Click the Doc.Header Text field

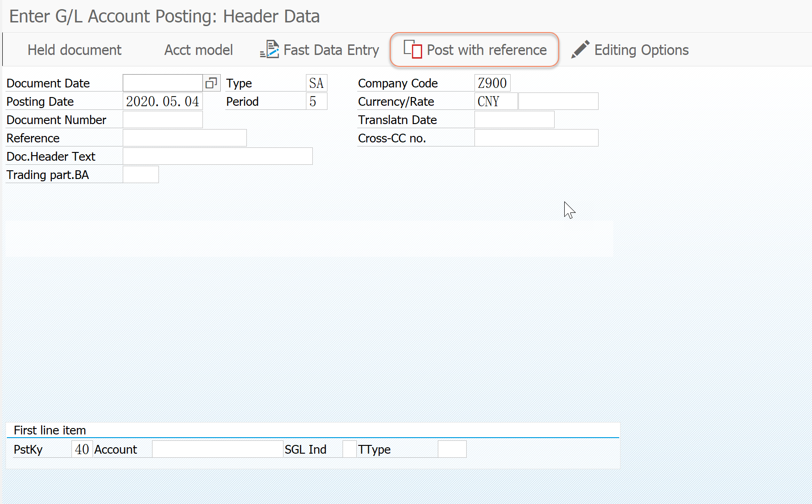pyautogui.click(x=218, y=156)
